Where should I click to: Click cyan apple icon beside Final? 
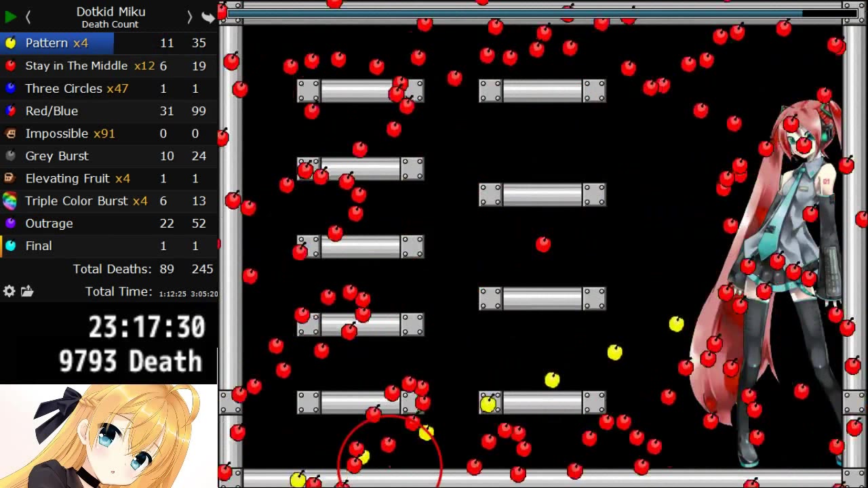coord(10,246)
